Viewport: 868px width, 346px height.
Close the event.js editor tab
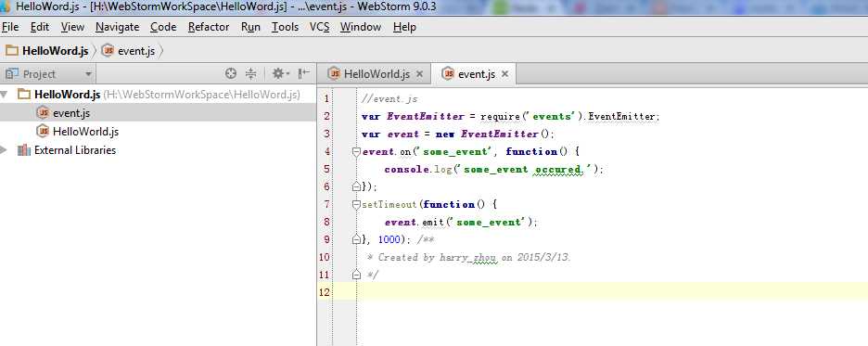pos(504,74)
